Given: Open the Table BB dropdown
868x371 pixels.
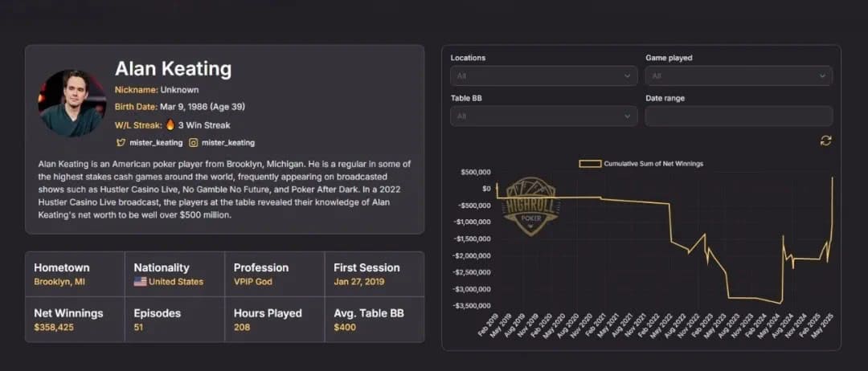Looking at the screenshot, I should click(x=544, y=116).
